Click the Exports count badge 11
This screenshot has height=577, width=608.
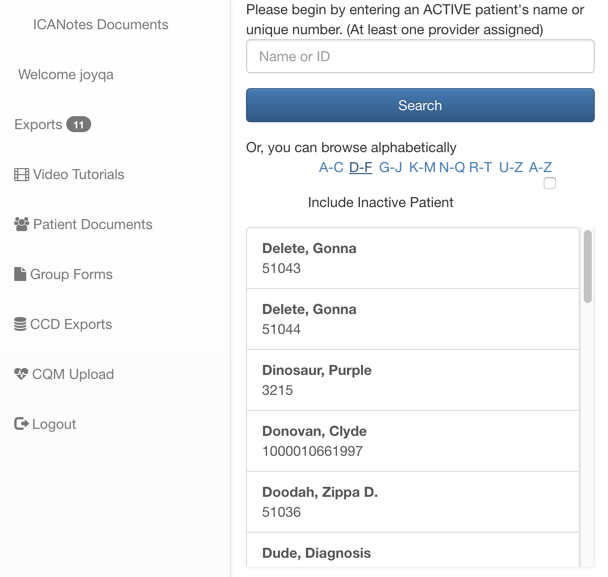[79, 125]
